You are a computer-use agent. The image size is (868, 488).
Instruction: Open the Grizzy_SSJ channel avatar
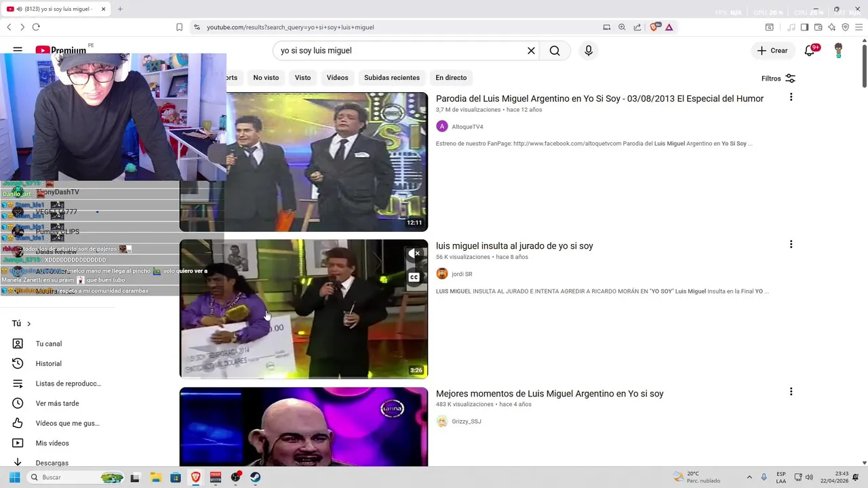[x=442, y=422]
